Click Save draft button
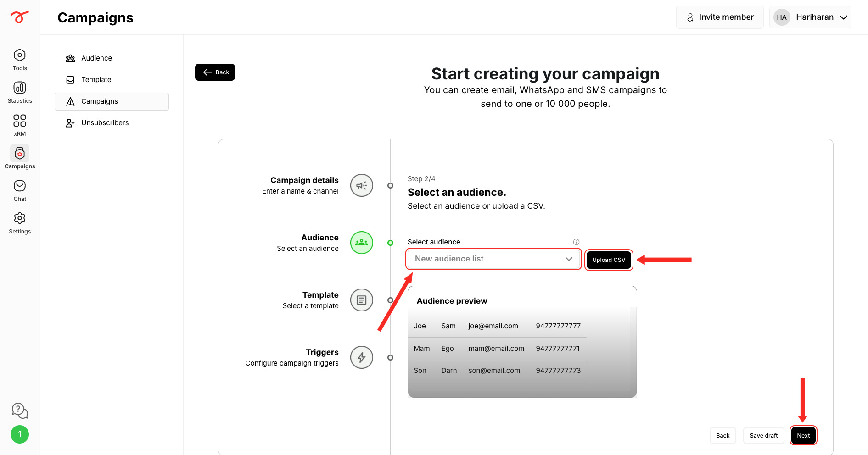This screenshot has height=455, width=868. tap(764, 436)
